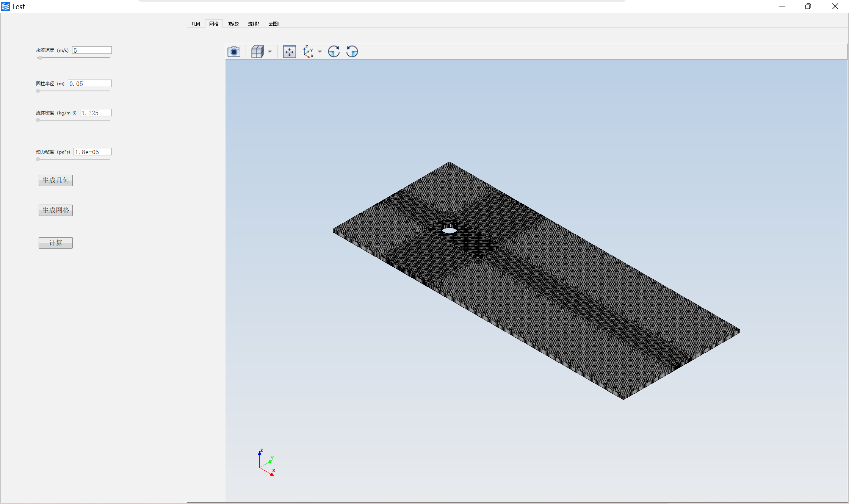
Task: Click the 计算 button
Action: (56, 243)
